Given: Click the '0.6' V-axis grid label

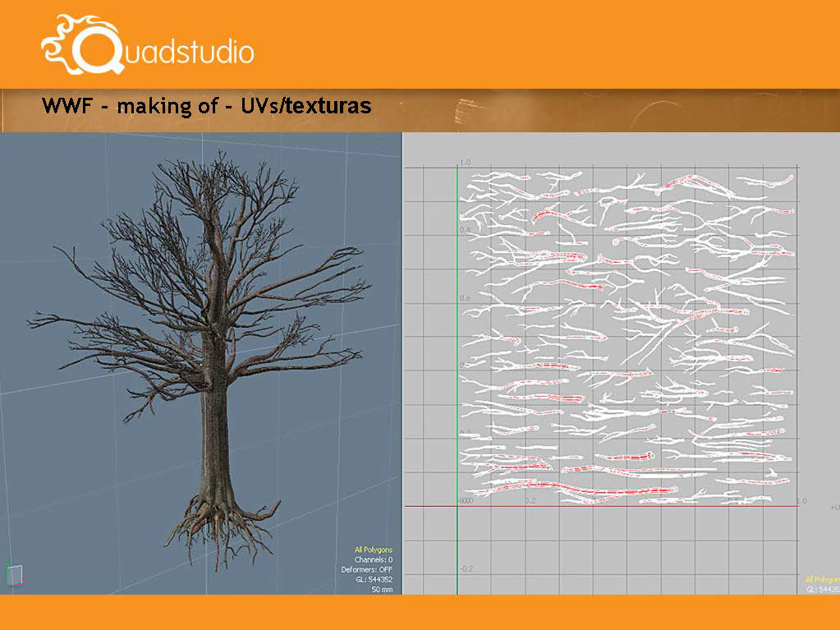Looking at the screenshot, I should 465,298.
